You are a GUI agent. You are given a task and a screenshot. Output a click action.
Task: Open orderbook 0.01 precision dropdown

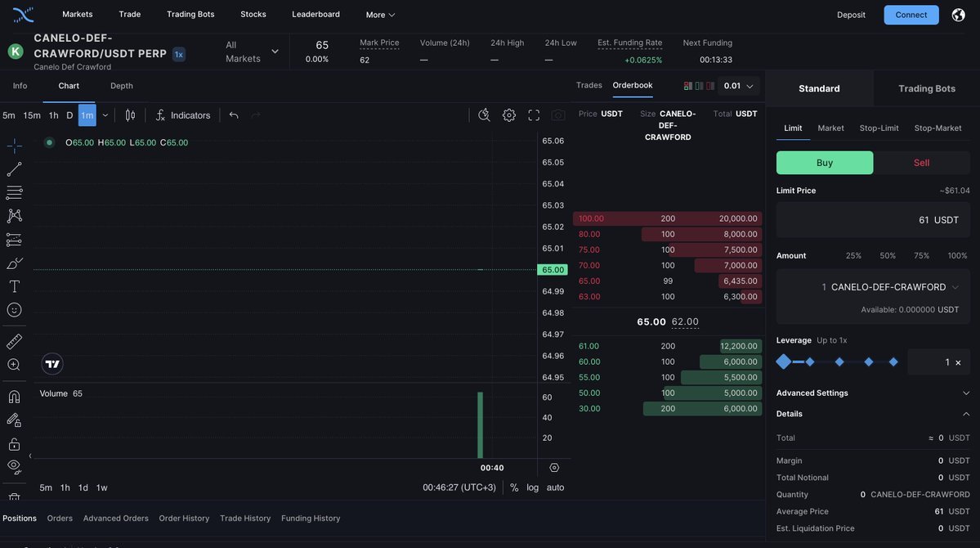pos(739,86)
